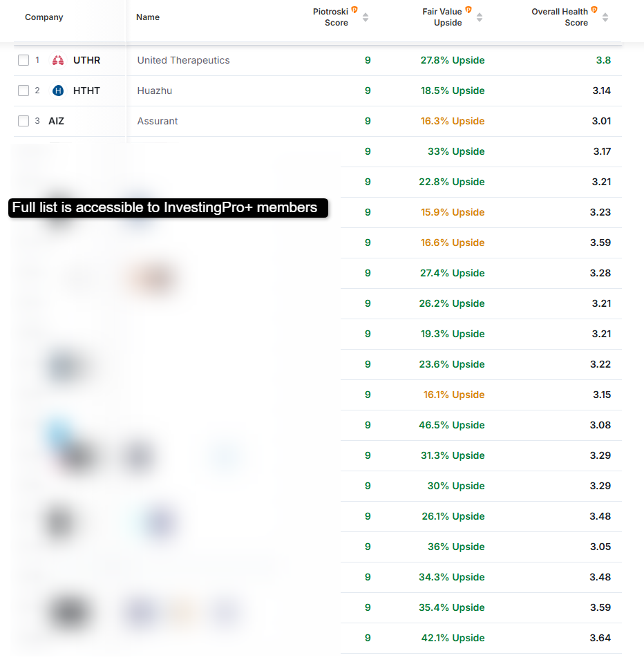Check the UTHR row checkbox
This screenshot has height=662, width=644.
tap(23, 60)
